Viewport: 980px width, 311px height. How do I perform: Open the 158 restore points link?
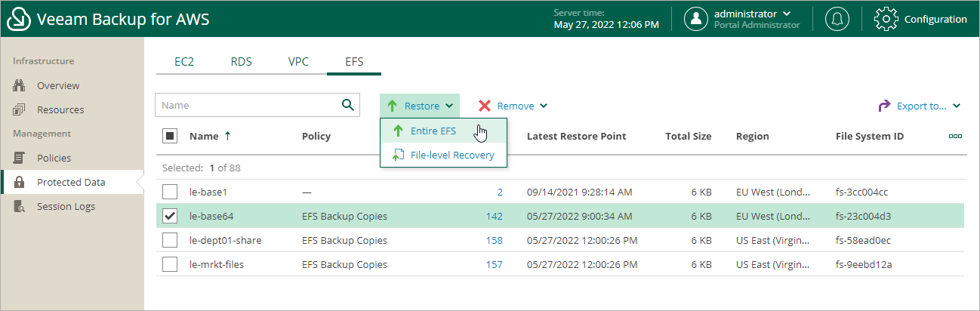point(494,241)
